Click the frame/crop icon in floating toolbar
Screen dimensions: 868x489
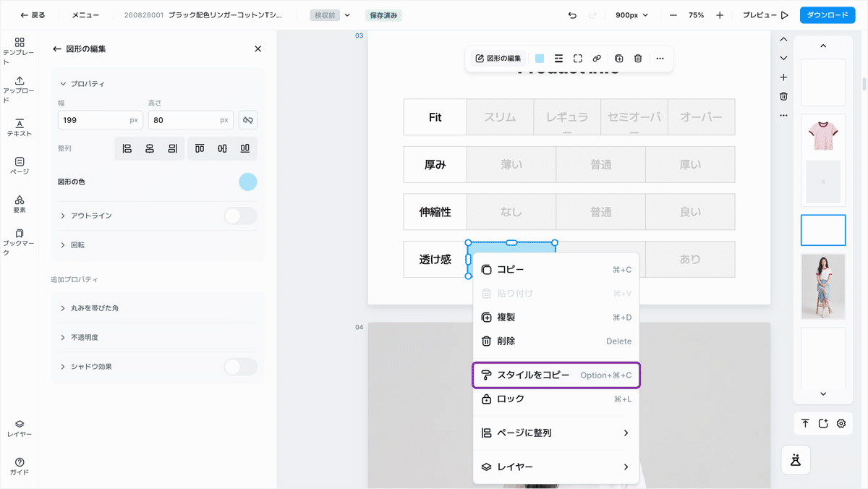(578, 59)
